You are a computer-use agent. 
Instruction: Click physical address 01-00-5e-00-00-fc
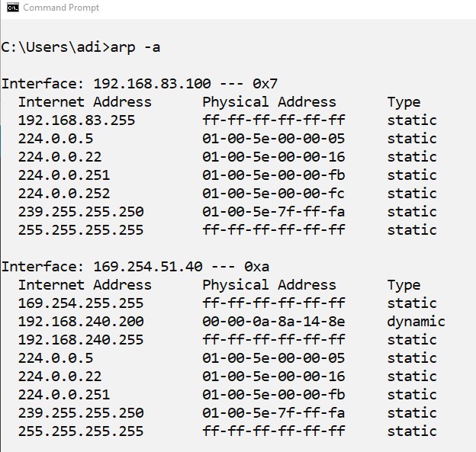pos(273,194)
